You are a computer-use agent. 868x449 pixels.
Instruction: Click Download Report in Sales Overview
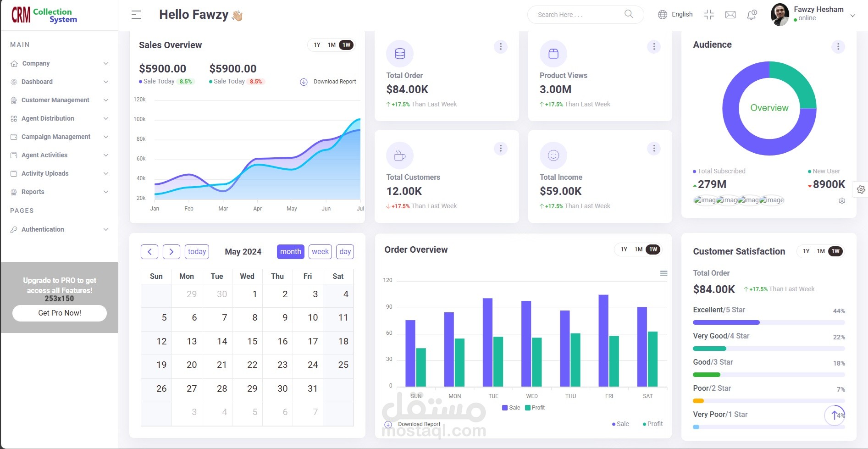(335, 81)
